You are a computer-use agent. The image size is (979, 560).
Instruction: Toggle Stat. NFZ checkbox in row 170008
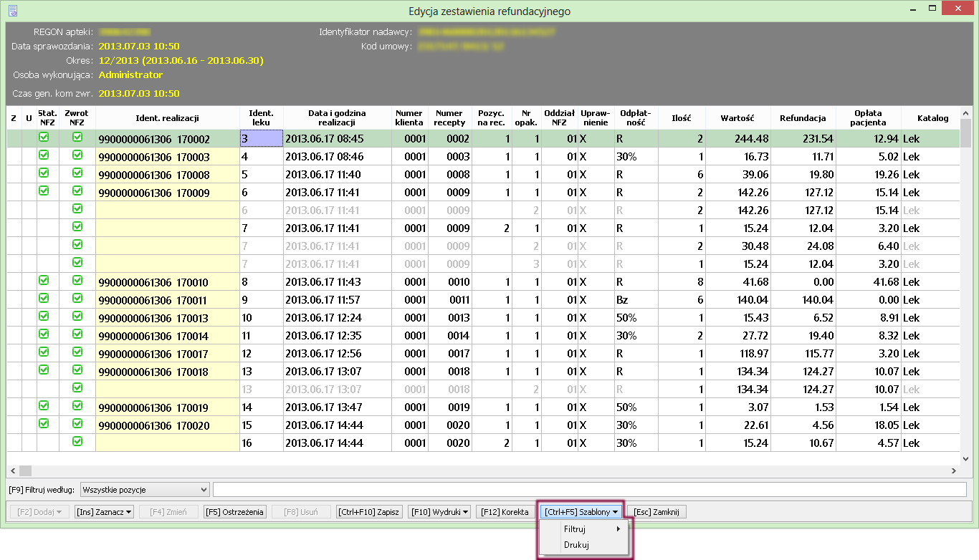(44, 173)
